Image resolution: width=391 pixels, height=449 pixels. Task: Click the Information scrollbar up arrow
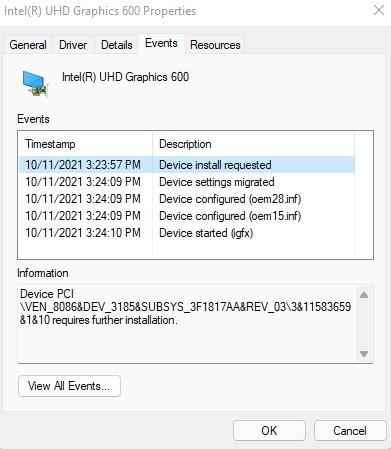[364, 295]
